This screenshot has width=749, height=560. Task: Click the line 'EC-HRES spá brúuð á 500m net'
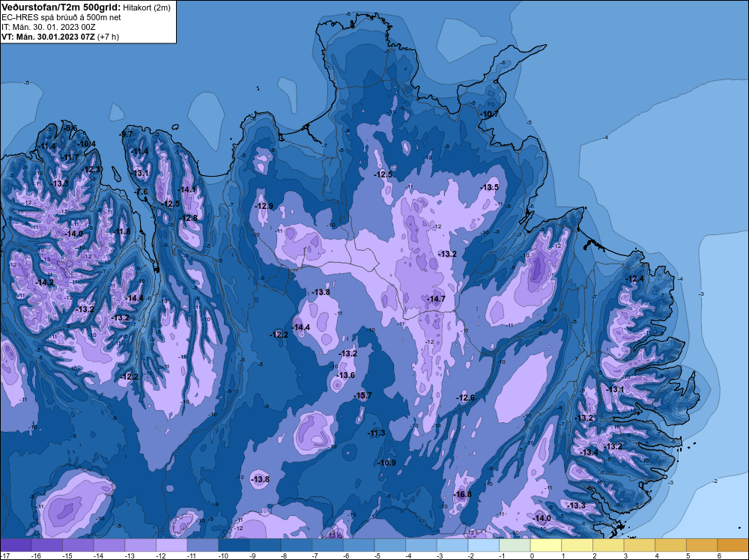61,17
